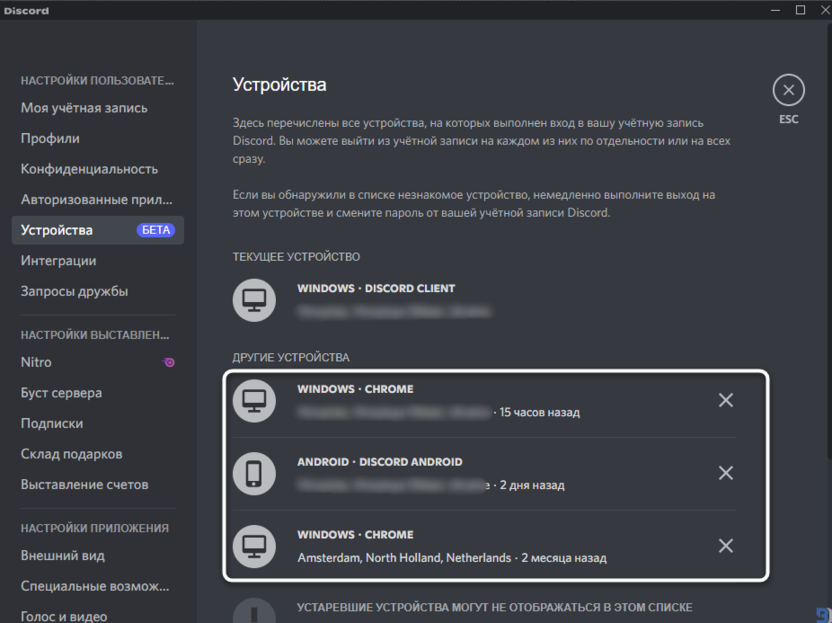Maximize the Discord window

(800, 10)
